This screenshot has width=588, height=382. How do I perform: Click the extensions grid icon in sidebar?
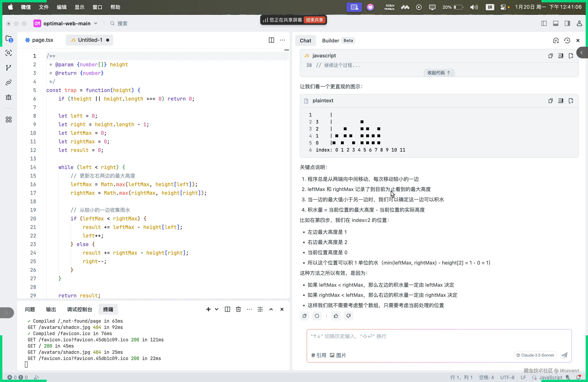point(9,120)
